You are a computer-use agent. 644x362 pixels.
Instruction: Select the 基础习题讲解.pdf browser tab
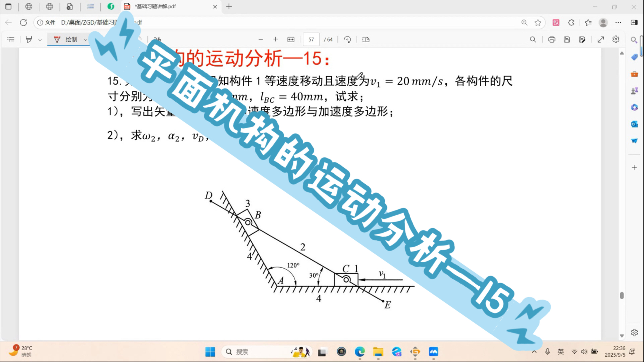click(x=167, y=6)
